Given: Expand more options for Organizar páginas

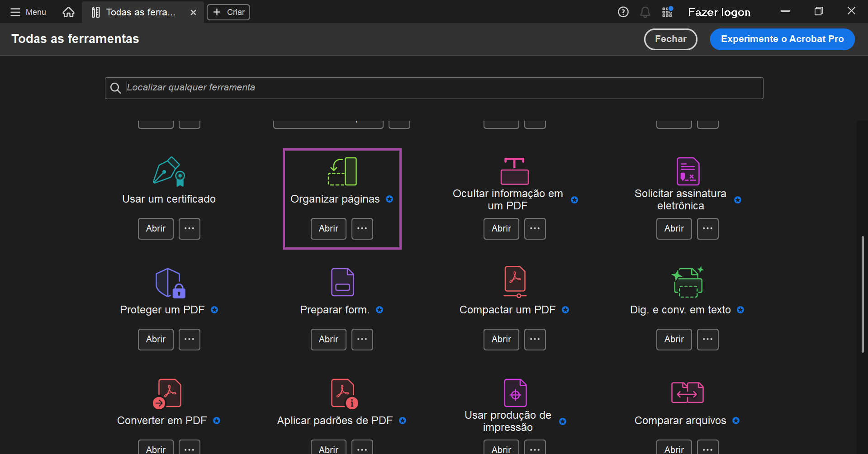Looking at the screenshot, I should coord(362,229).
